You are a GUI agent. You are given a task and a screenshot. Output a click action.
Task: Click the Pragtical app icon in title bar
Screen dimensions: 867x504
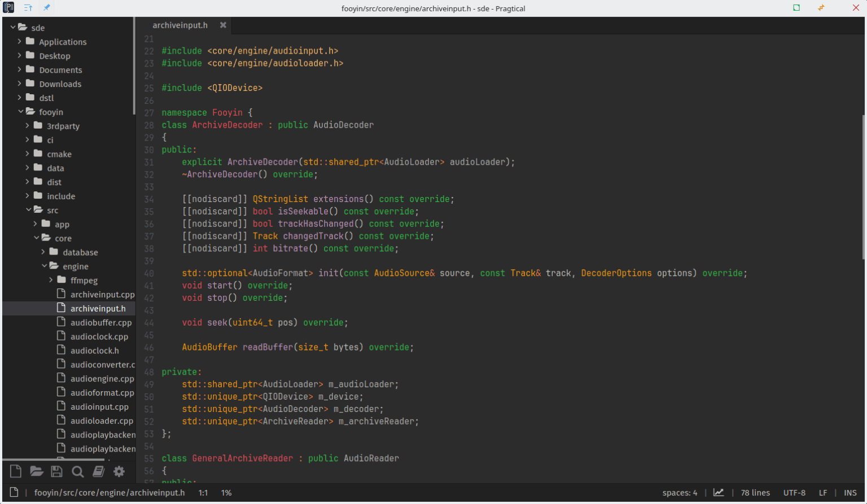click(8, 8)
